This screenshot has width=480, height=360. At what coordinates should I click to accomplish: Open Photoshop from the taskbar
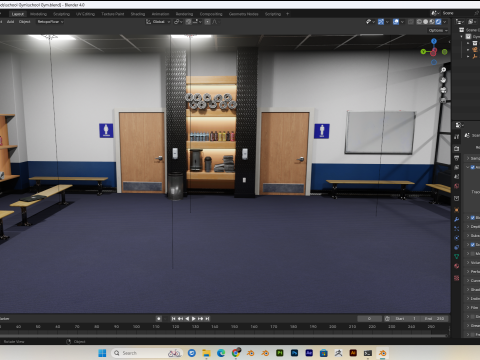(294, 353)
